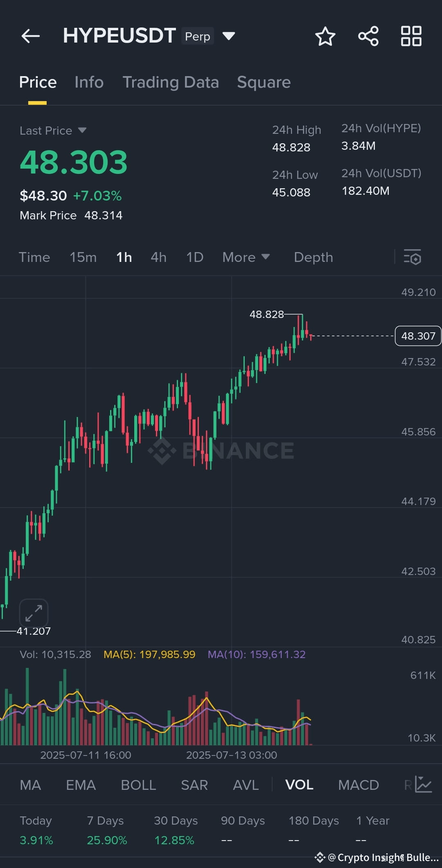Screen dimensions: 442x868
Task: Enable the SAR indicator
Action: click(x=194, y=785)
